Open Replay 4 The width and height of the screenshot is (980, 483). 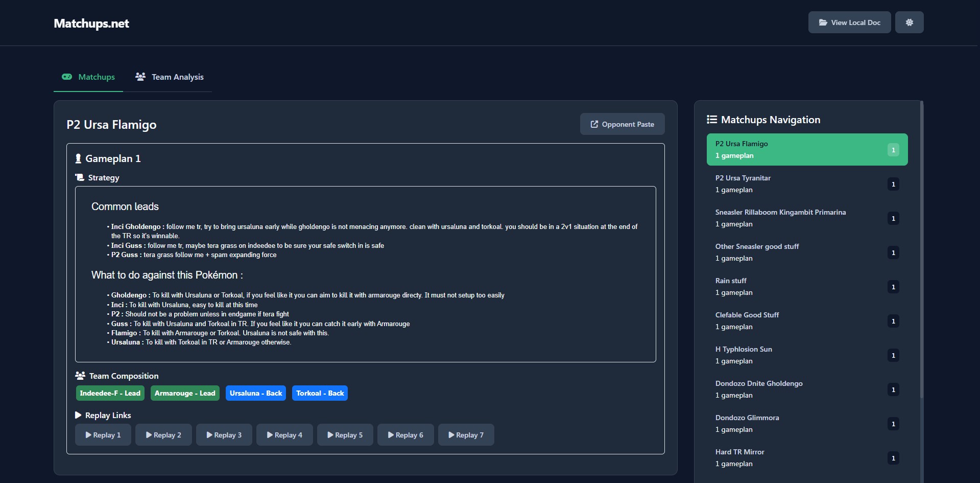284,435
